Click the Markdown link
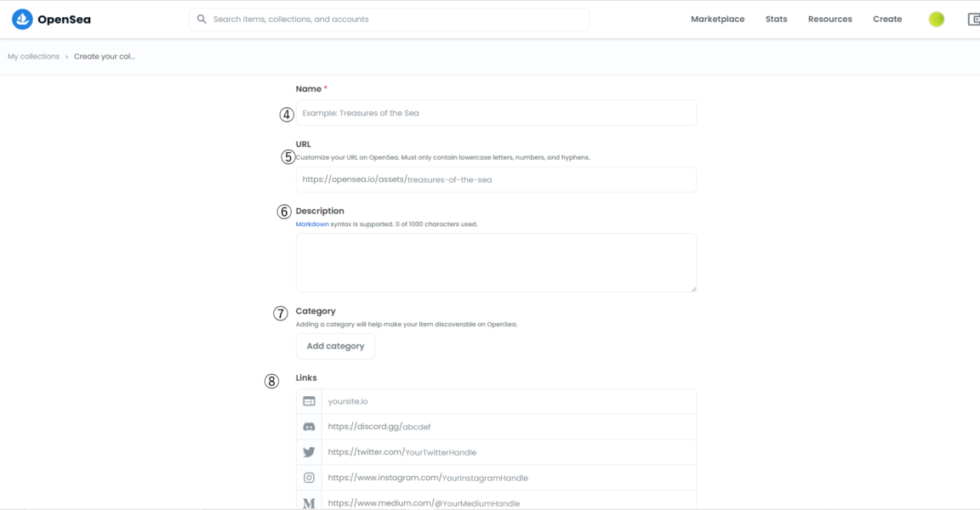Screen dimensions: 980x510 [312, 224]
